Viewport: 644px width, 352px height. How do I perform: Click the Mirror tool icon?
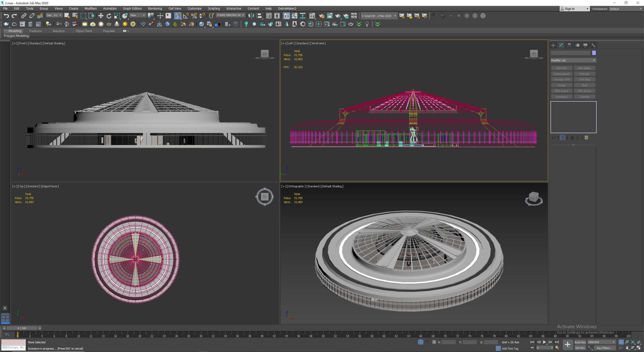[x=251, y=16]
